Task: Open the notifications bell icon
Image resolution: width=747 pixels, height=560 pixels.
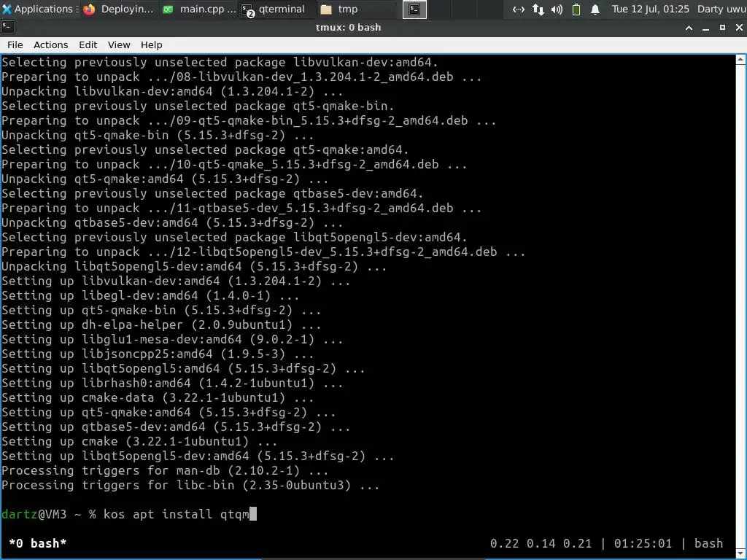Action: coord(595,9)
